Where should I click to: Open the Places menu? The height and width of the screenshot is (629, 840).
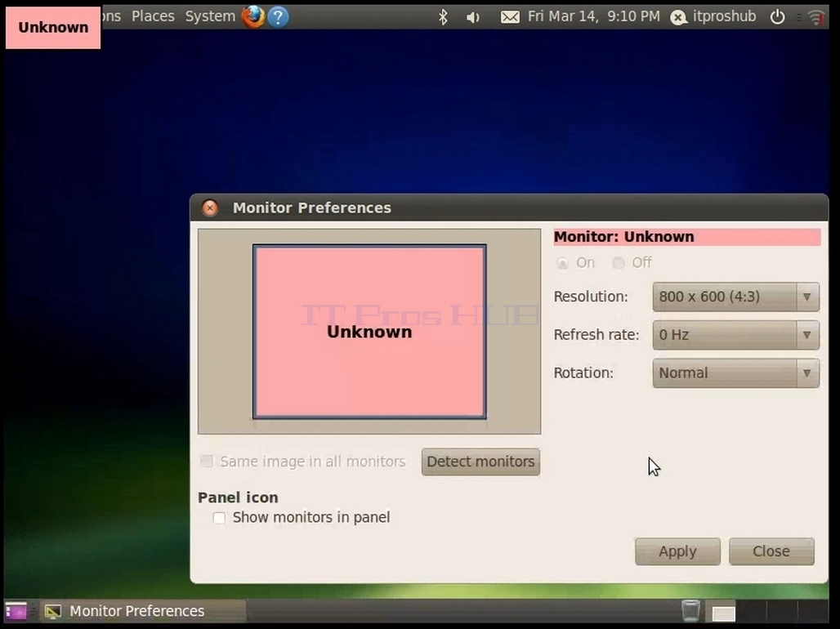[x=153, y=16]
